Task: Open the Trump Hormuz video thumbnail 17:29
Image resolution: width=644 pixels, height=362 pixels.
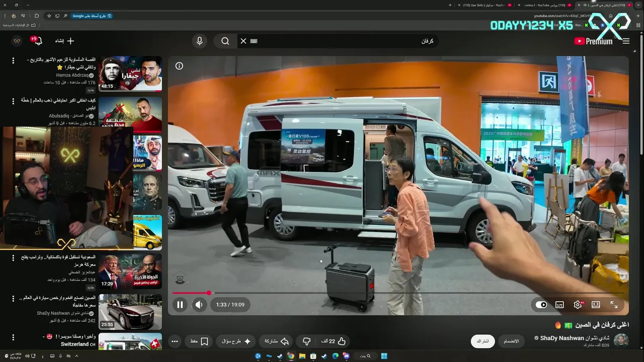Action: click(130, 271)
